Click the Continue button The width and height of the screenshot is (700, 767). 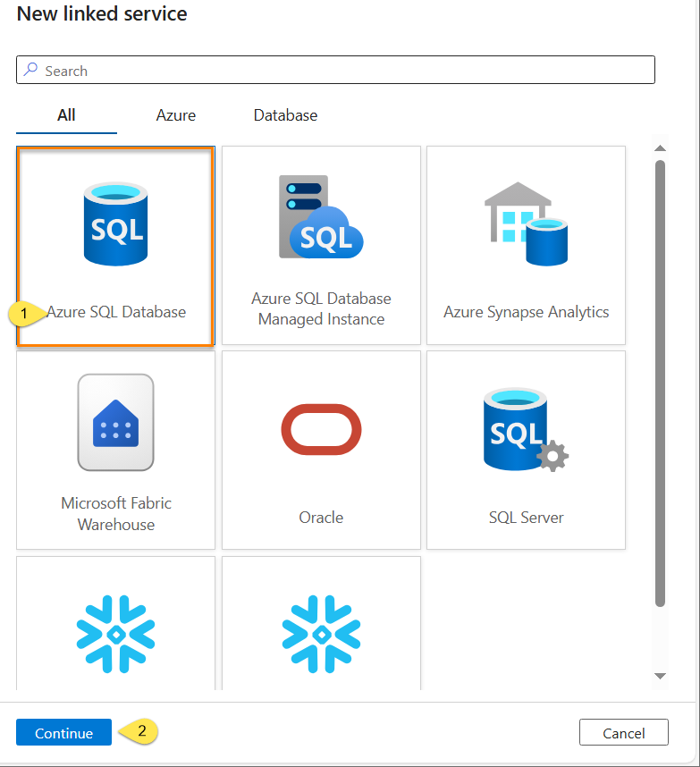coord(63,732)
